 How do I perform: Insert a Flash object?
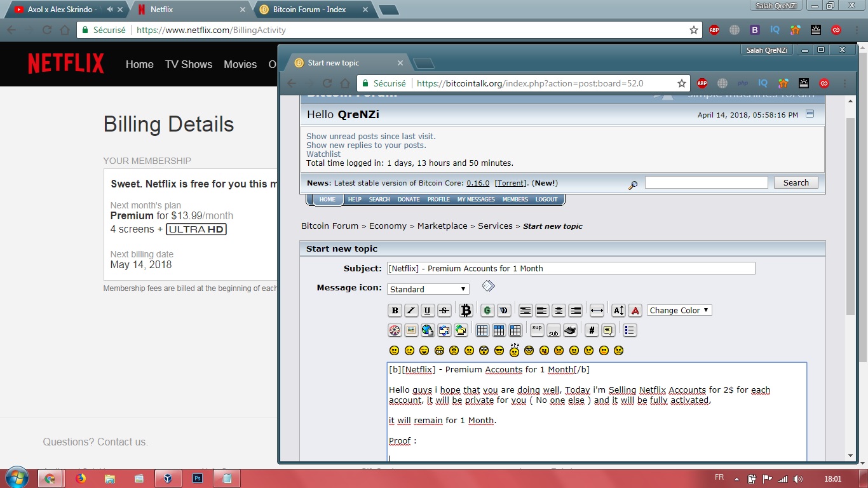(x=395, y=330)
